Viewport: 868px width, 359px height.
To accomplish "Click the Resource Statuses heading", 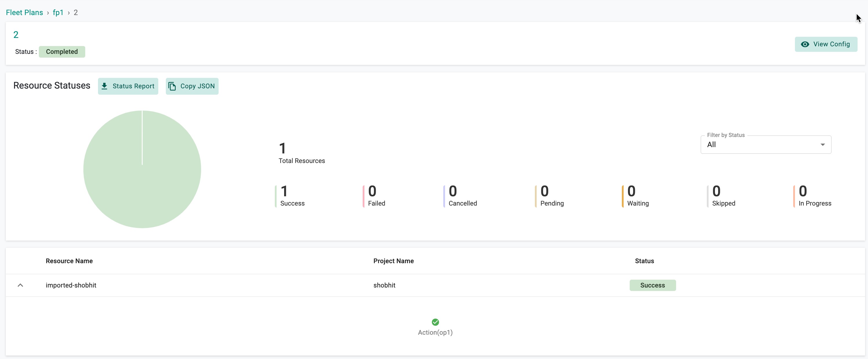I will tap(52, 86).
